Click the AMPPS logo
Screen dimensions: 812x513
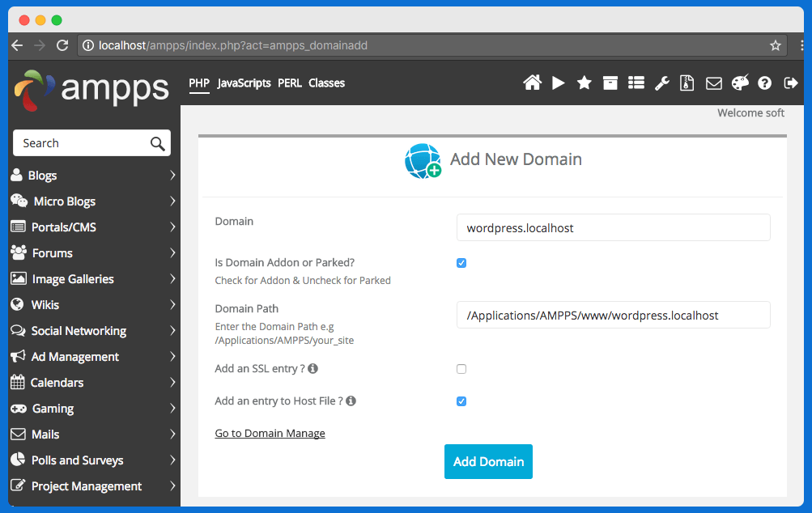click(91, 90)
